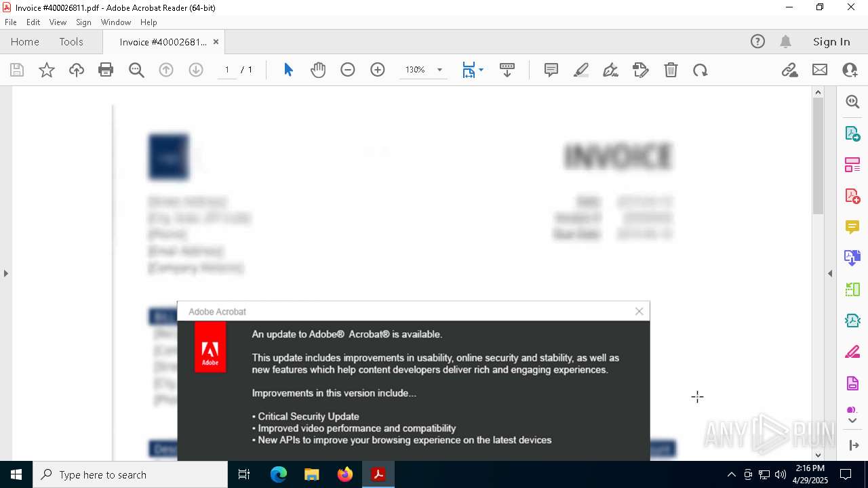Click the taskbar search box

[x=130, y=474]
